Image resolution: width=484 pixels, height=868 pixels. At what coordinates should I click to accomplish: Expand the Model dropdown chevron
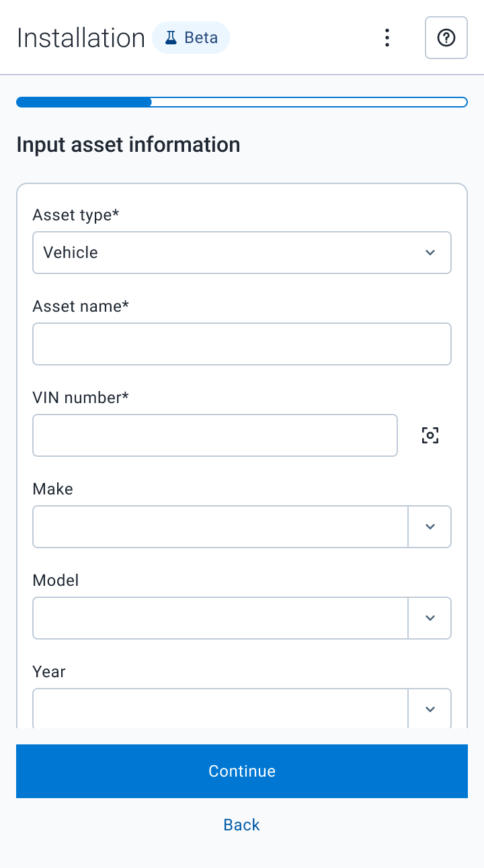[430, 618]
